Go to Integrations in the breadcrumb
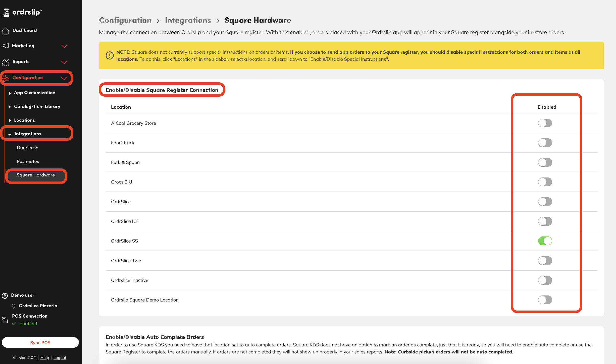This screenshot has width=616, height=364. 188,20
